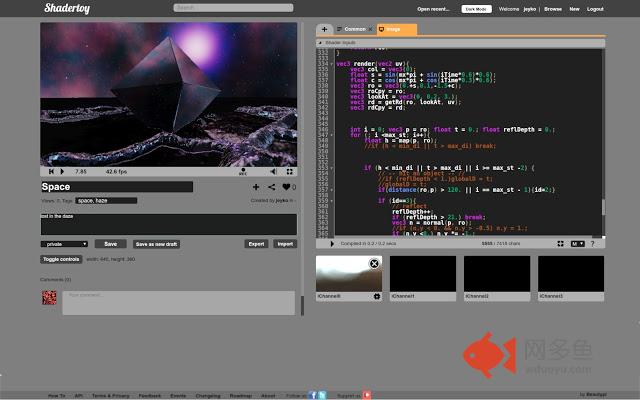Click the search field in header
Image resolution: width=640 pixels, height=400 pixels.
[233, 8]
